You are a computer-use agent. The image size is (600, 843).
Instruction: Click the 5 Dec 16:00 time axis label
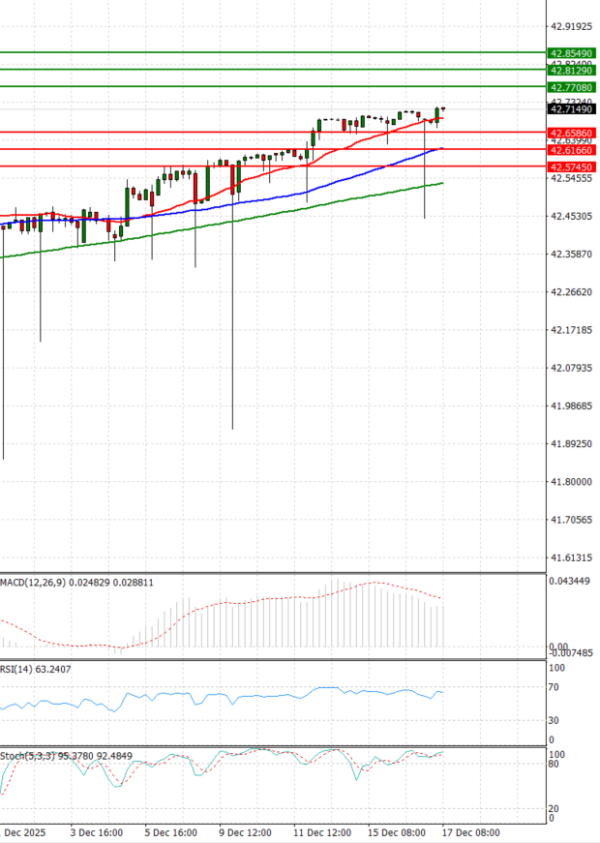click(169, 831)
